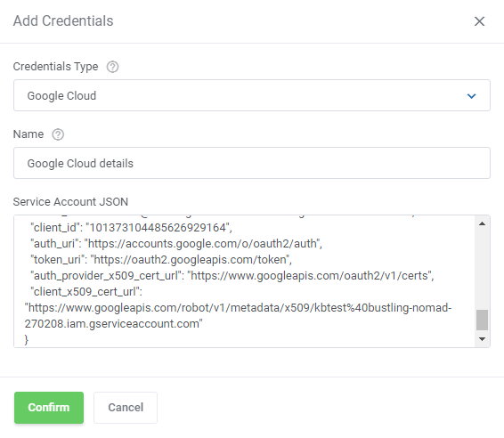Click the "client_x509_cert_url": key text
The width and height of the screenshot is (504, 438).
pos(86,292)
